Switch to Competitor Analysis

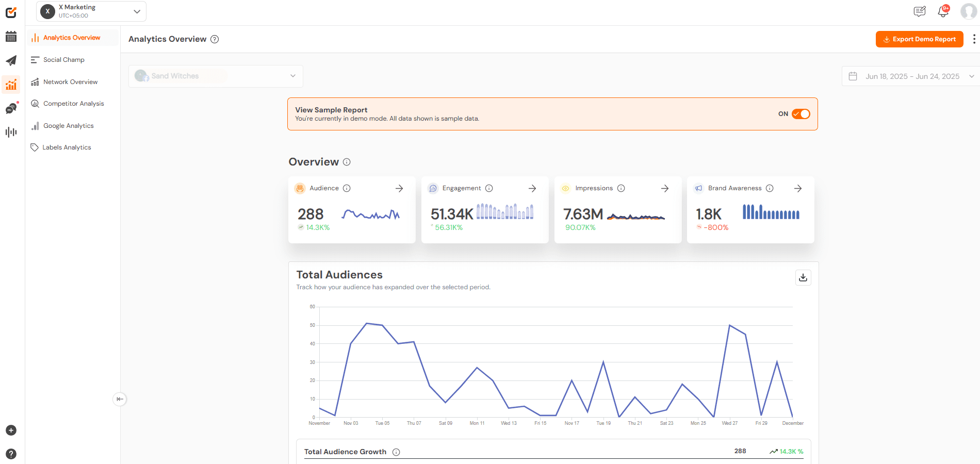coord(73,103)
